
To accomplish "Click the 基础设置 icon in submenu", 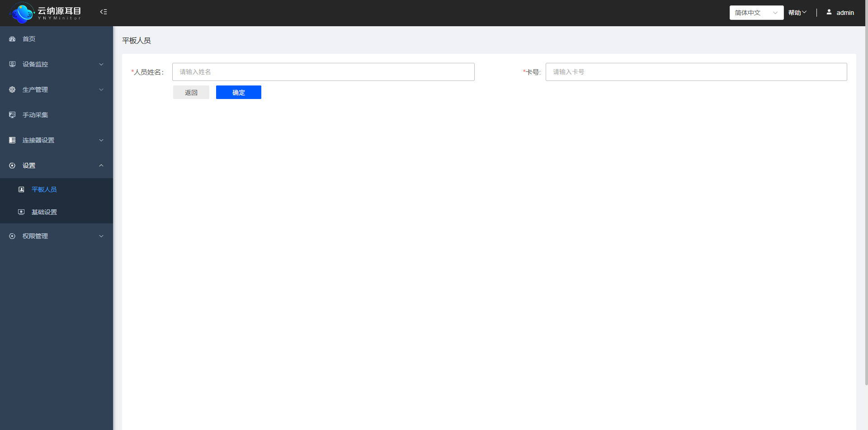I will click(21, 212).
